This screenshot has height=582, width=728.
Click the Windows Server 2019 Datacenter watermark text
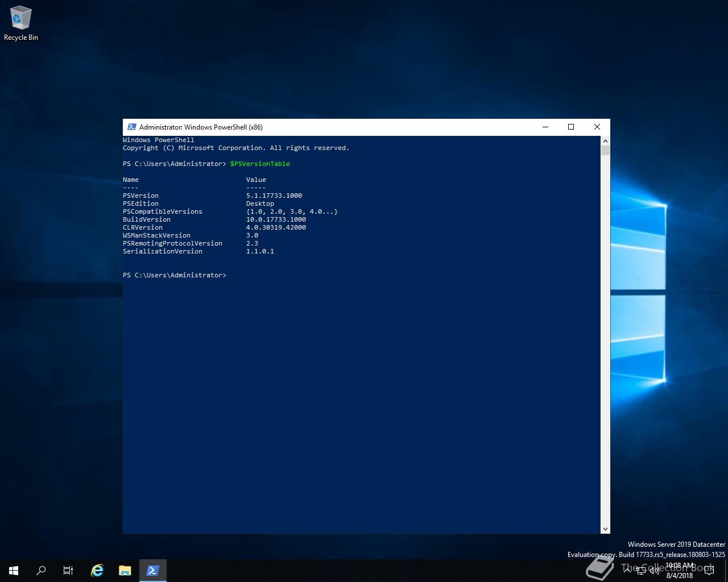tap(676, 544)
